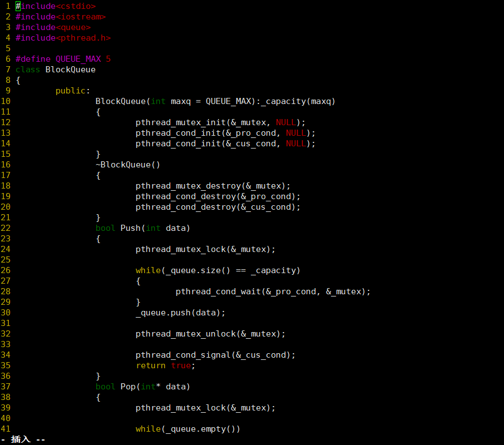Click pthread_cond_destroy for _cus_cond
The image size is (504, 445).
tap(218, 207)
